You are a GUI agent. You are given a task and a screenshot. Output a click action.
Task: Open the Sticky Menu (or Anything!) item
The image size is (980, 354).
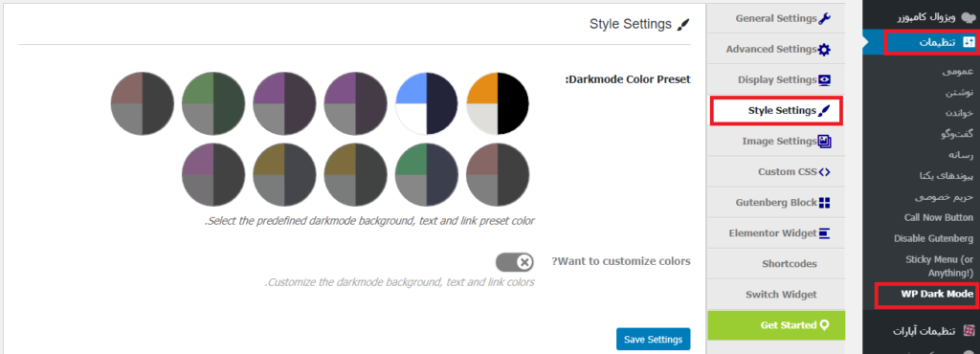pos(938,266)
